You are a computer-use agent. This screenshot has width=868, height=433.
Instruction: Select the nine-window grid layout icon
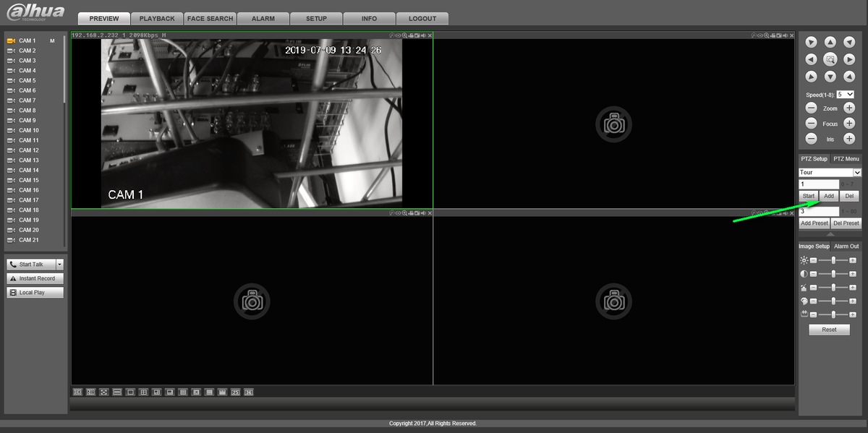pos(183,392)
